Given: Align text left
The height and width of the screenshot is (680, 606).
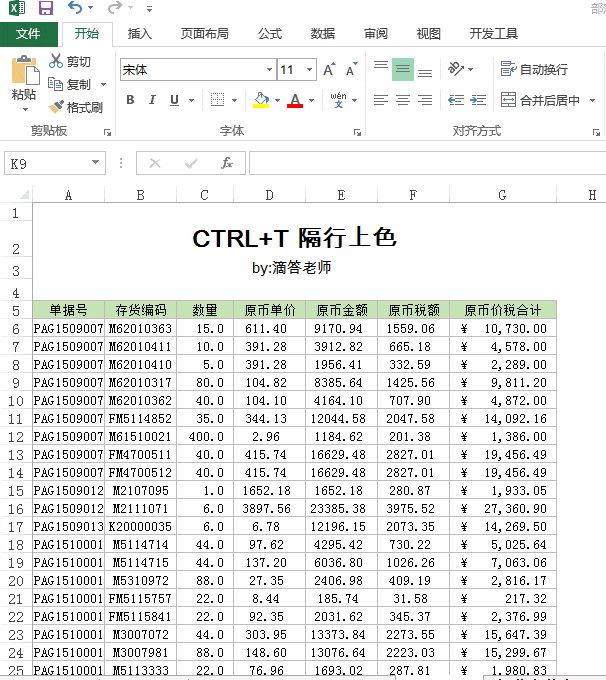Looking at the screenshot, I should 381,100.
